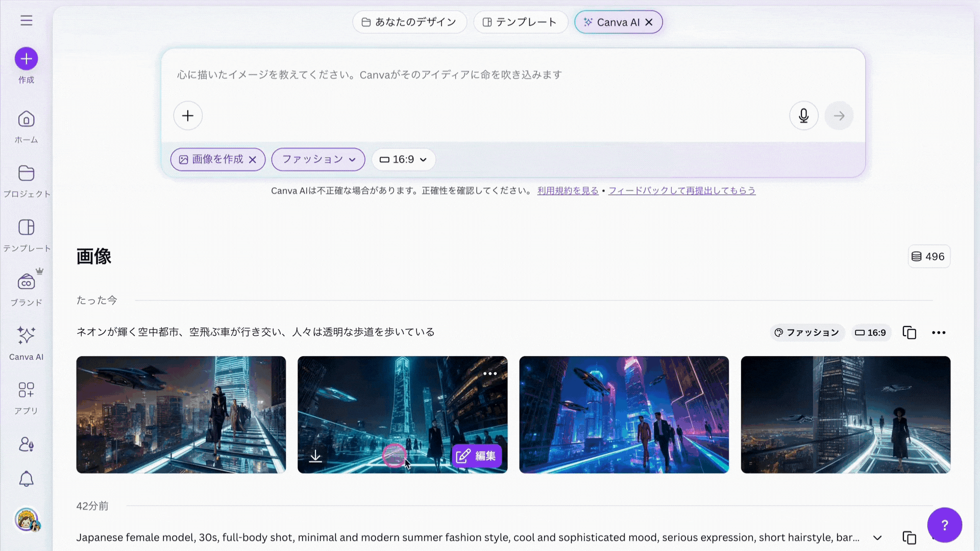This screenshot has height=551, width=980.
Task: Expand the Japanese female model prompt
Action: (x=877, y=538)
